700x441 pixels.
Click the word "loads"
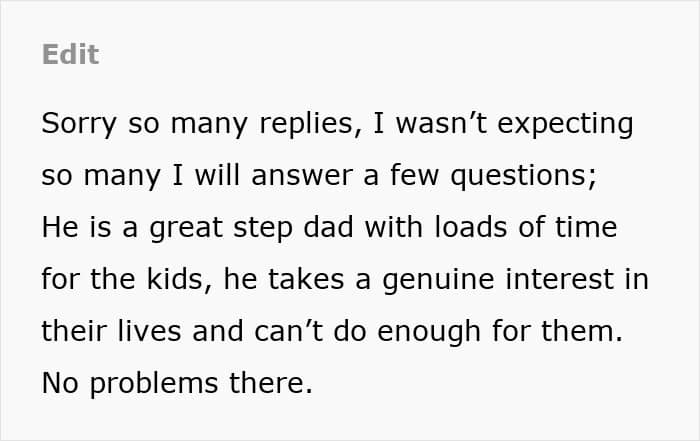tap(471, 226)
